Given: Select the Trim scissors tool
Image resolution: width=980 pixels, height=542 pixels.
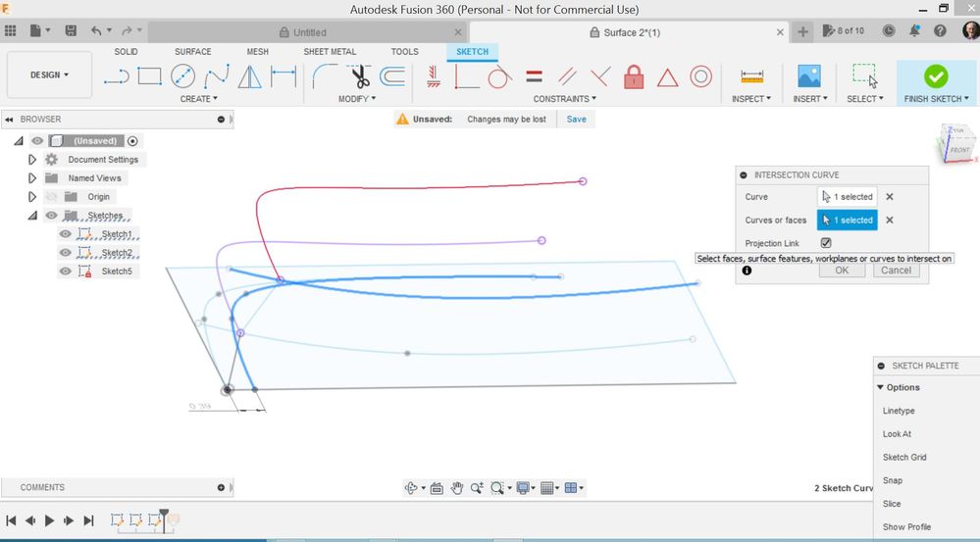Looking at the screenshot, I should (x=359, y=76).
